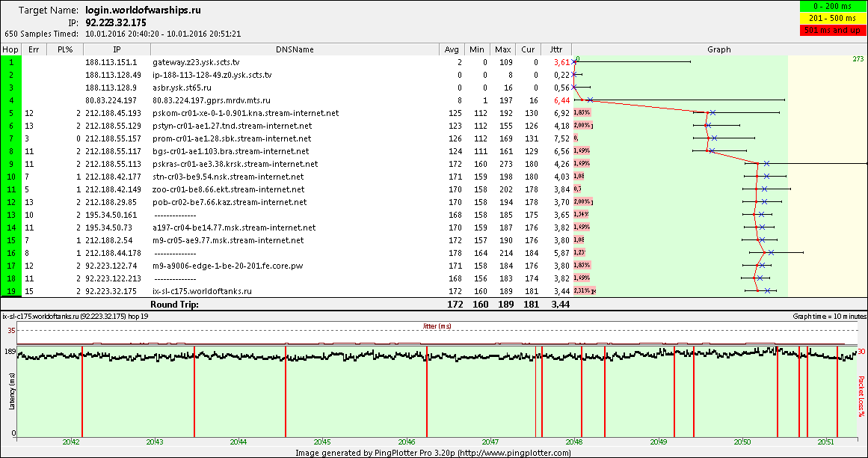Image resolution: width=868 pixels, height=458 pixels.
Task: Select DNS name ip-188-113-128-49.z0.ysk.scts.tv
Action: pos(212,75)
